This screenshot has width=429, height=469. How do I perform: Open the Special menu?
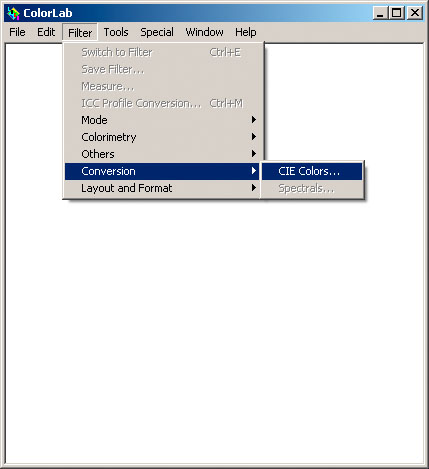157,32
